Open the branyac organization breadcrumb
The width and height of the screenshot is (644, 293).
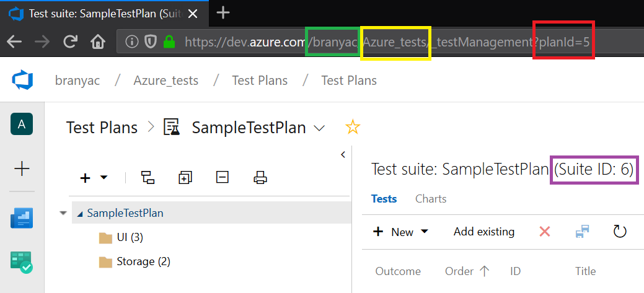click(77, 81)
